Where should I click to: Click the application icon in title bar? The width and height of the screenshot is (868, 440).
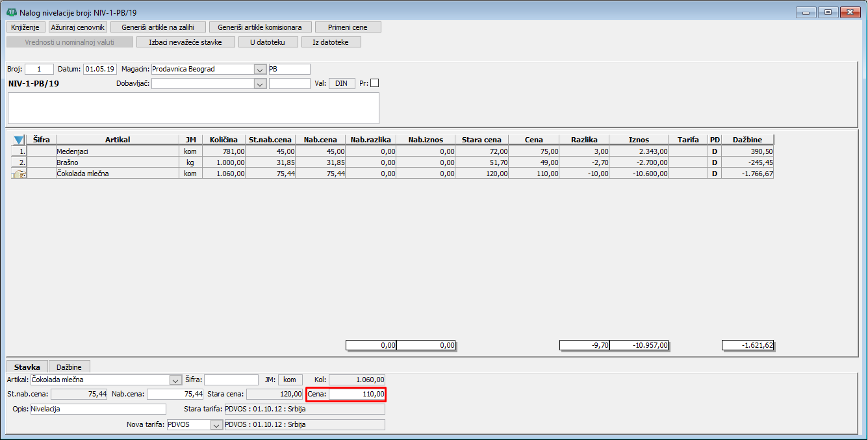tap(11, 12)
